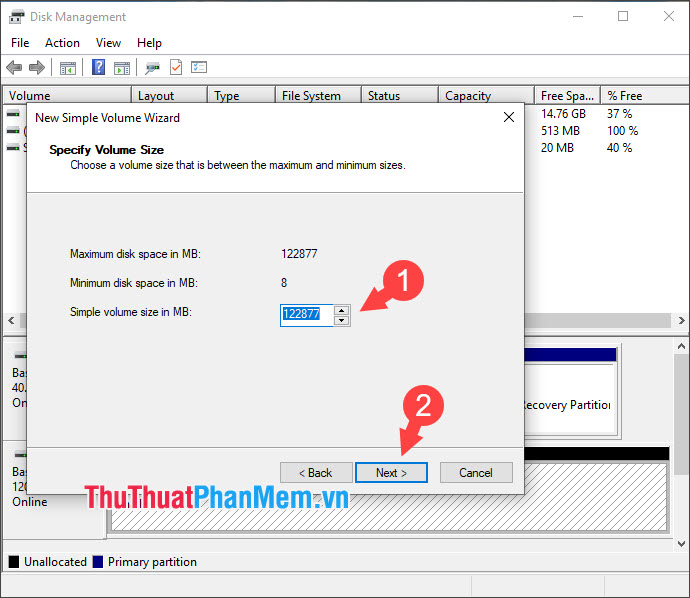Click the Settings list toolbar icon
The height and width of the screenshot is (598, 690).
tap(199, 67)
